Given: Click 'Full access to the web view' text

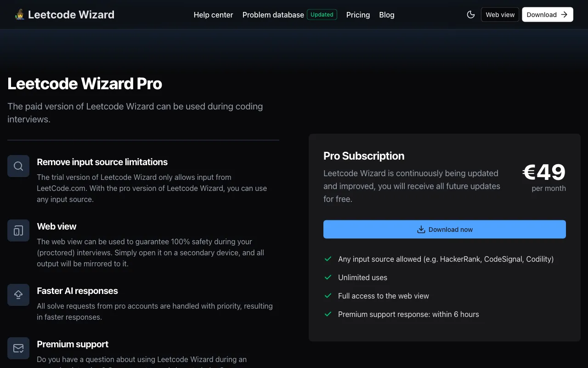Looking at the screenshot, I should coord(384,296).
